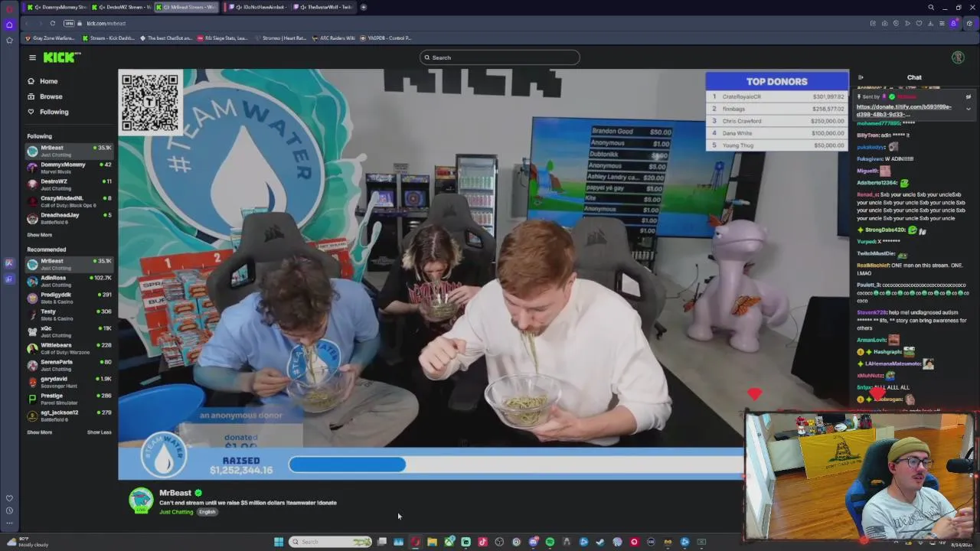Open MrBeast channel name link

pyautogui.click(x=175, y=493)
